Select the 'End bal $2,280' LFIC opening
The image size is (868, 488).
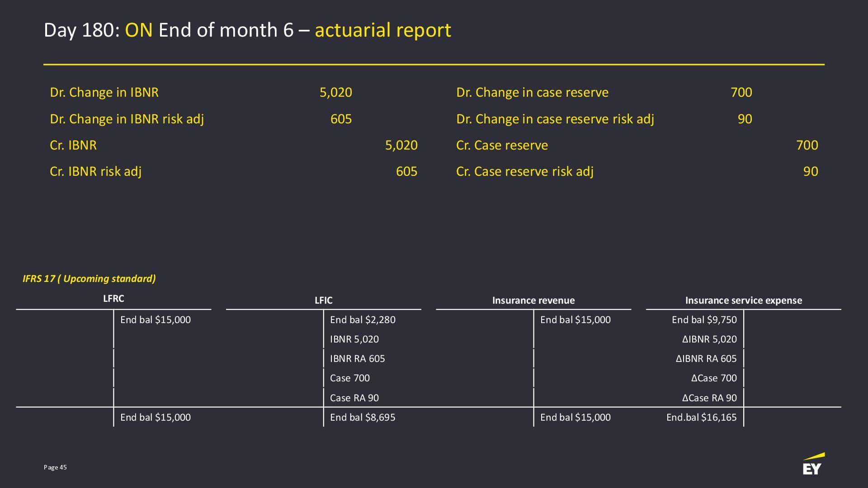pos(363,319)
